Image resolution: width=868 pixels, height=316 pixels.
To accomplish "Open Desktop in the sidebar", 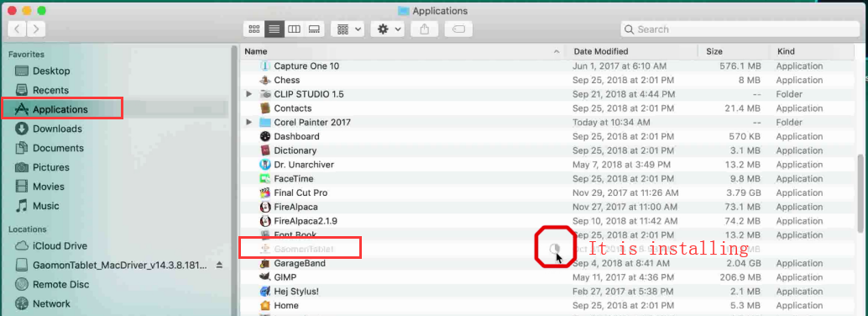I will point(51,71).
